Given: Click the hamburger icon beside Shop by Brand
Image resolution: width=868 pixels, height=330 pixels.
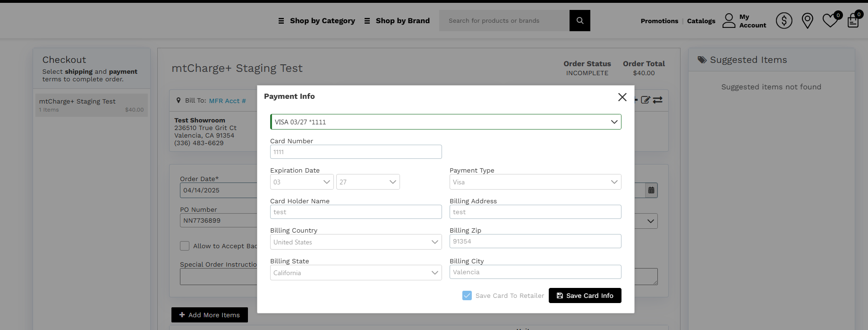Looking at the screenshot, I should pyautogui.click(x=367, y=21).
